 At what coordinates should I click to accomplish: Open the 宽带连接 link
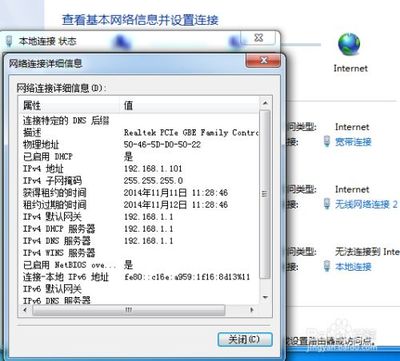[353, 142]
